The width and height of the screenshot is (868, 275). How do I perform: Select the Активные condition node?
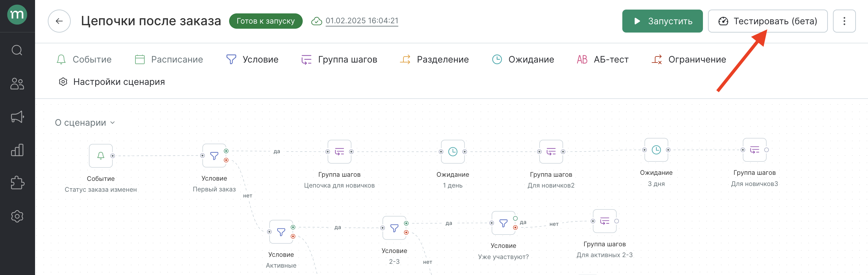pyautogui.click(x=281, y=232)
